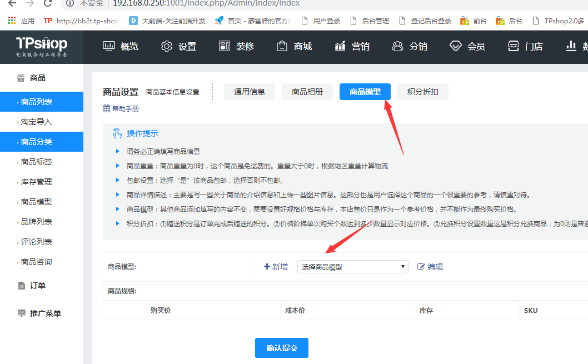The width and height of the screenshot is (588, 364).
Task: Click 新增 to add a new model
Action: coord(275,267)
